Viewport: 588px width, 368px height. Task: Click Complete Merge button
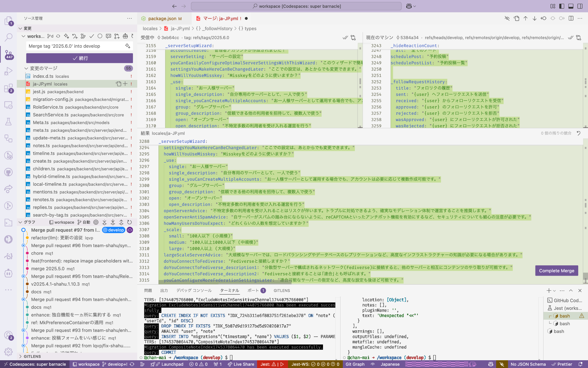[556, 271]
